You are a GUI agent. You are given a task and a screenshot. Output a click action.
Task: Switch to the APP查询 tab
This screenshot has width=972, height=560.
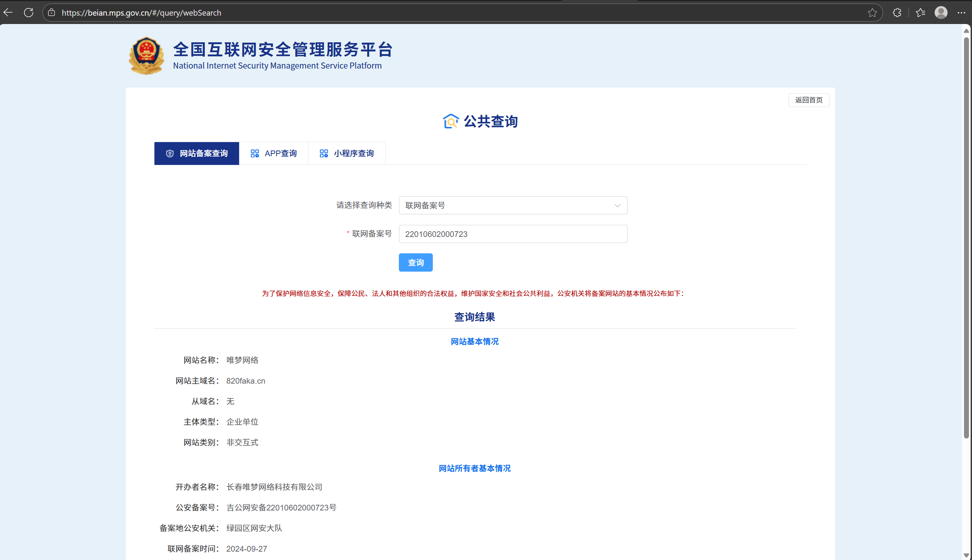(274, 154)
